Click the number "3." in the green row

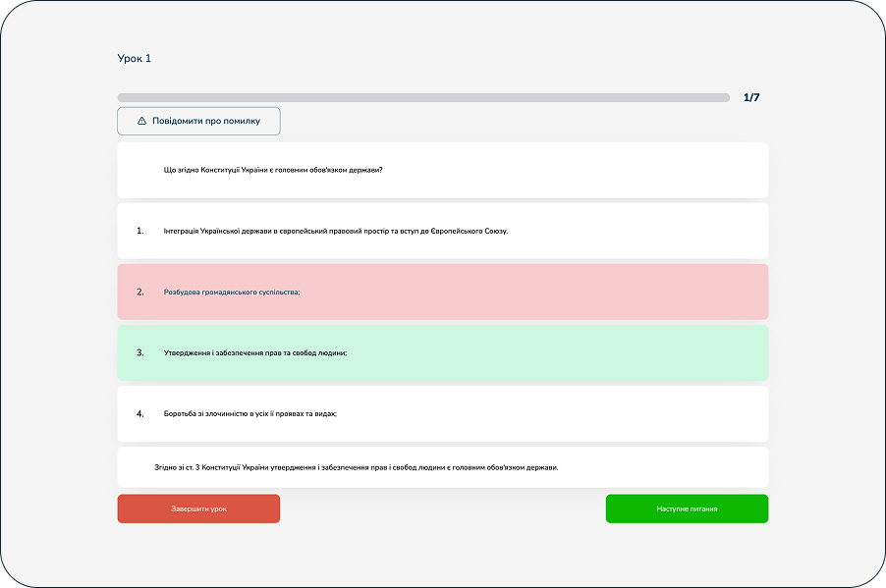139,352
